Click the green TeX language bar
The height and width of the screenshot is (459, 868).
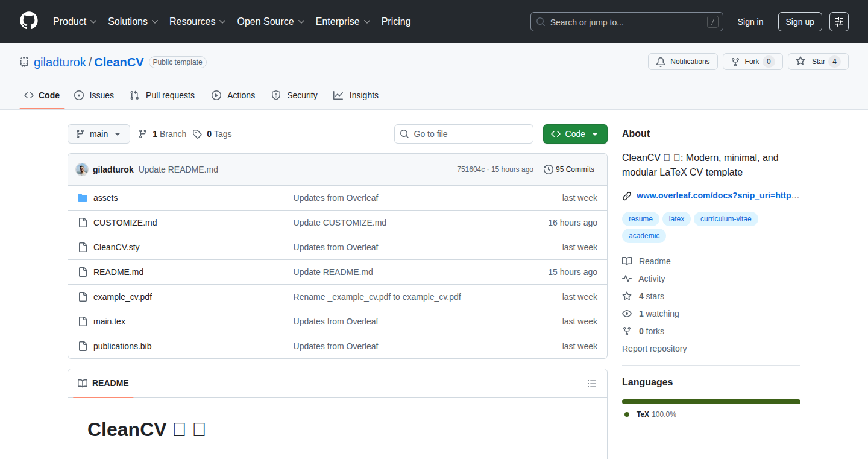(x=711, y=402)
